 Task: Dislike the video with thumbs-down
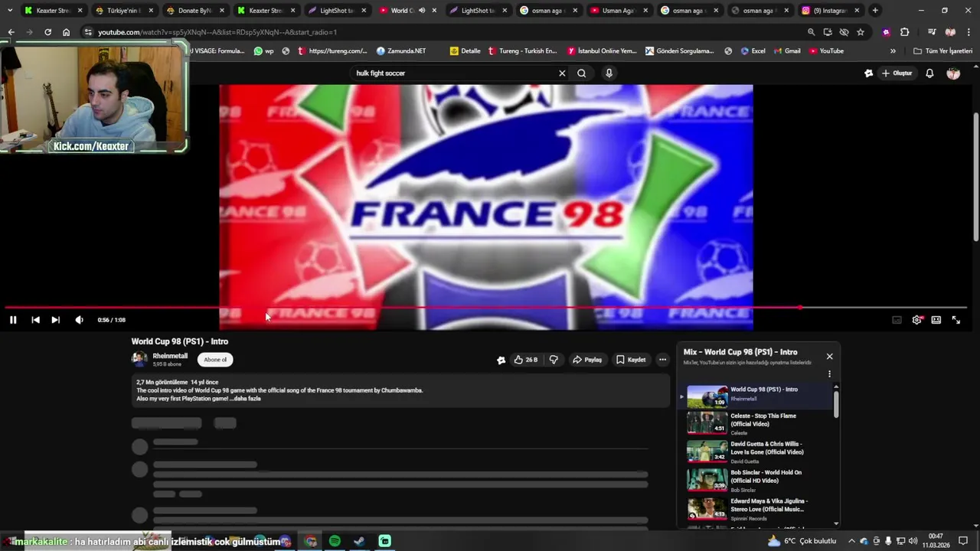pyautogui.click(x=554, y=360)
